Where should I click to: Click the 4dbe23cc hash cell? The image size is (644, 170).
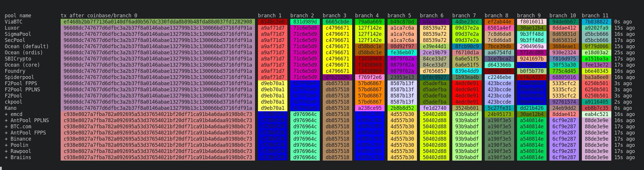pos(467,22)
